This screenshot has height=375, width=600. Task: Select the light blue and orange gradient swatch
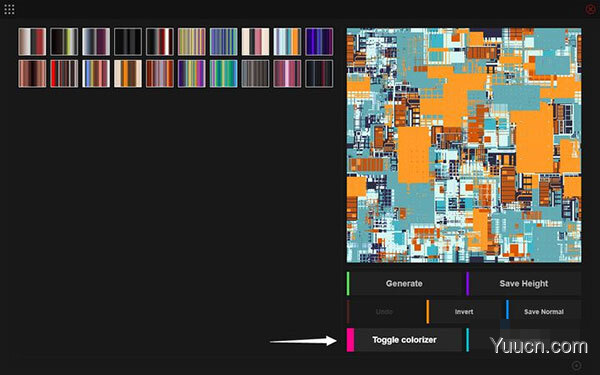[287, 41]
